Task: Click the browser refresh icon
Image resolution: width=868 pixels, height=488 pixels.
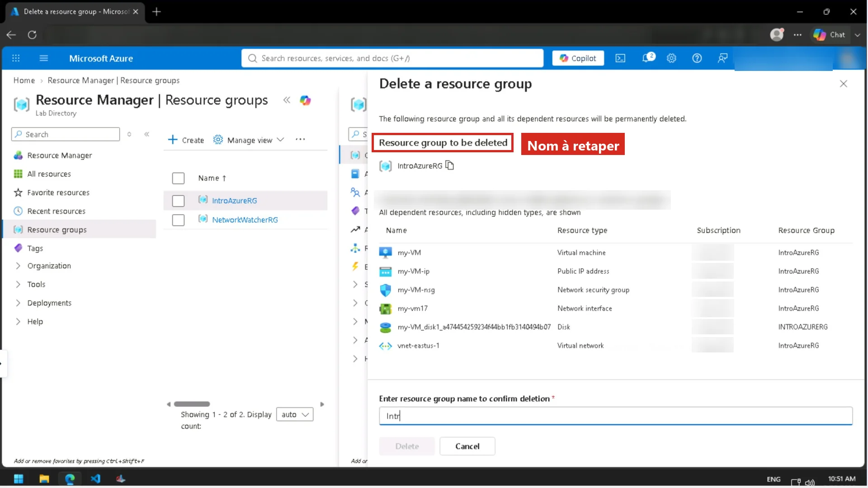Action: 32,35
